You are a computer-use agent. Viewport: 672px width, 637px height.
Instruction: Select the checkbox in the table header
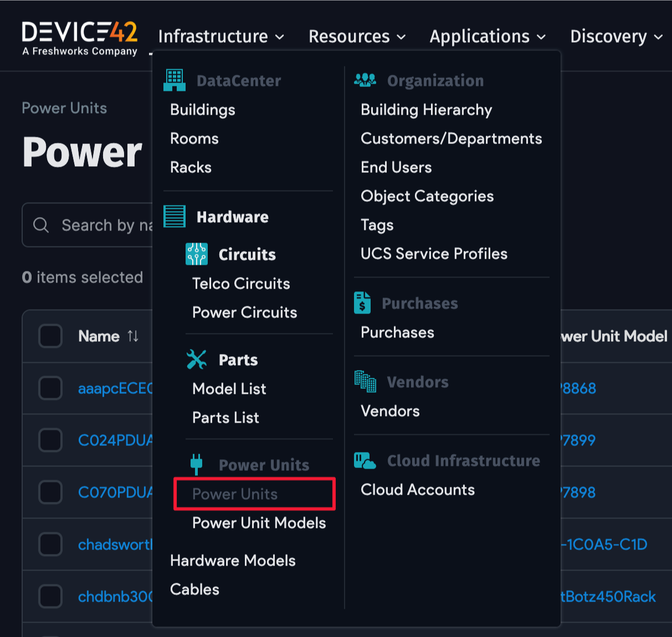tap(50, 336)
